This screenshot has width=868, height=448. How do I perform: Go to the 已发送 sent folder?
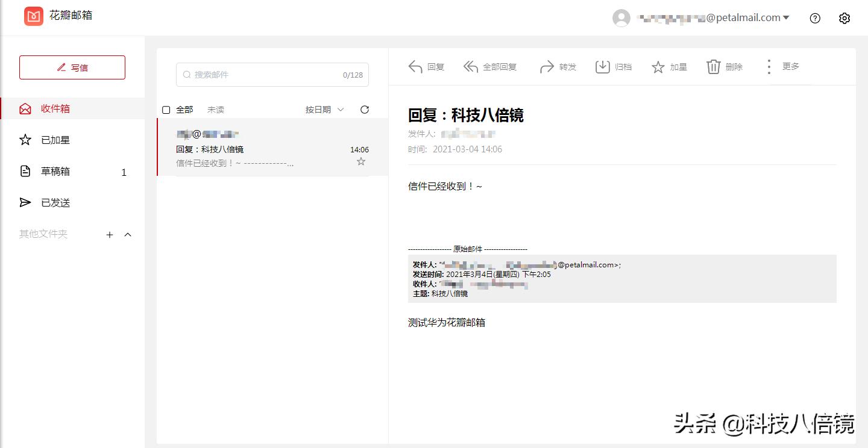click(x=55, y=203)
